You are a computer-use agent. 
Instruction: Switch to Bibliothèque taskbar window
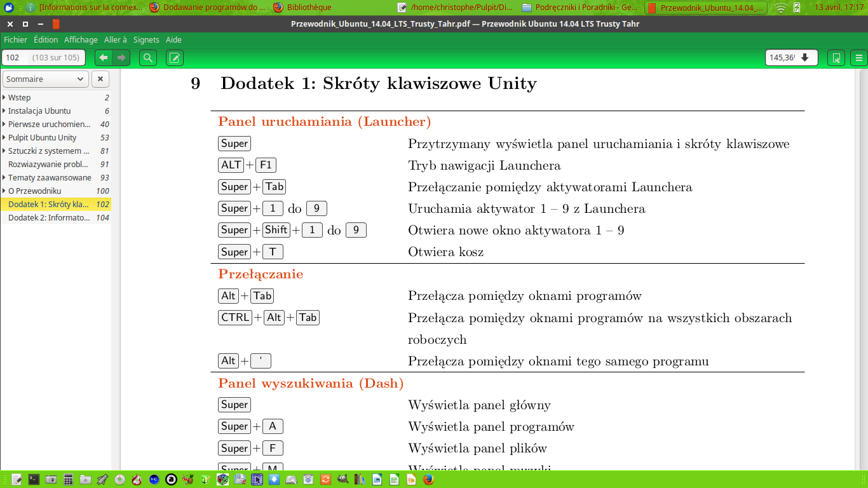[x=303, y=8]
